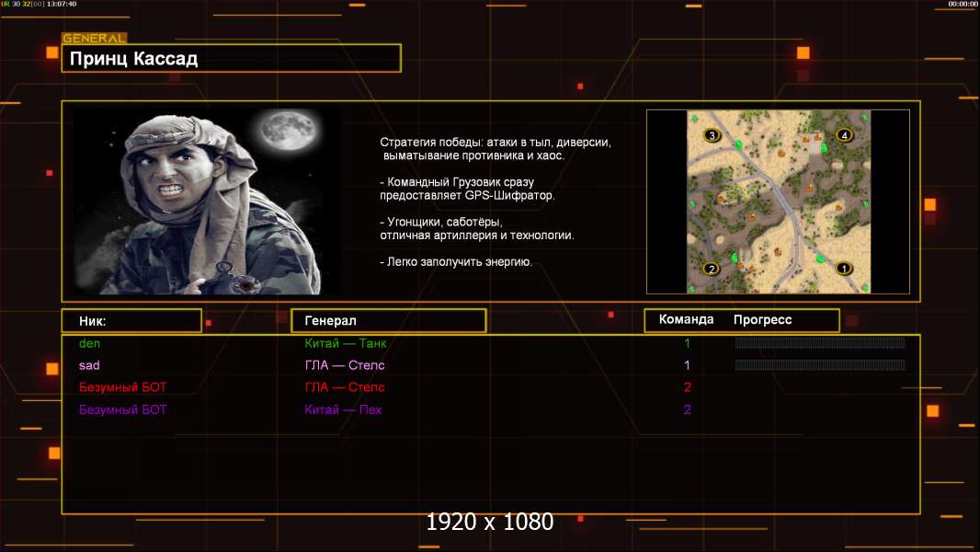Select start position marker 2 on minimap
The image size is (980, 552).
(x=710, y=269)
